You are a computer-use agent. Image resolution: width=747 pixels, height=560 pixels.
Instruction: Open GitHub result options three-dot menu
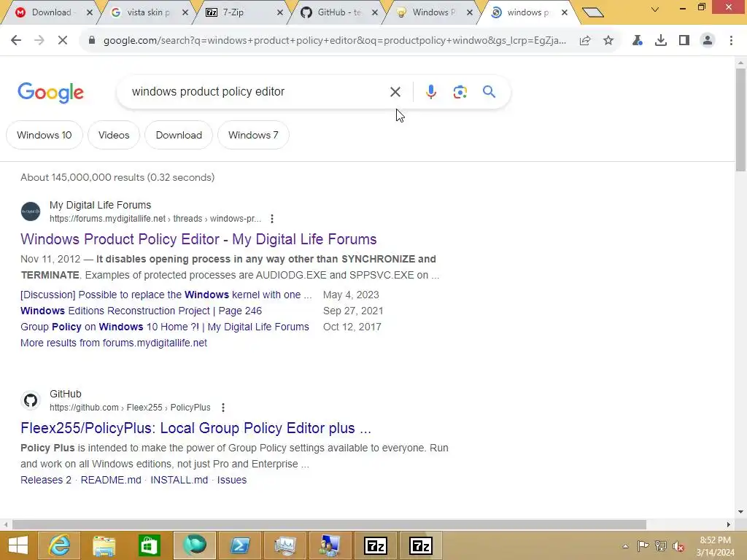pos(223,408)
